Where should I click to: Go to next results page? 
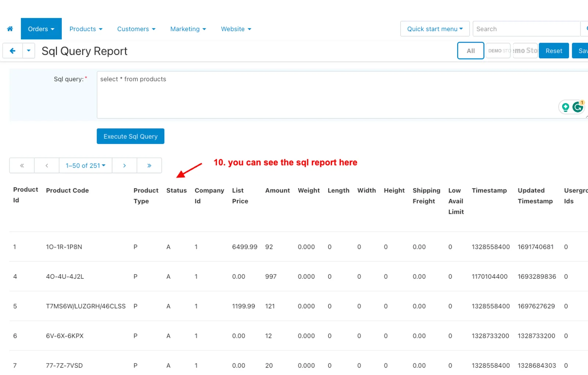click(125, 165)
